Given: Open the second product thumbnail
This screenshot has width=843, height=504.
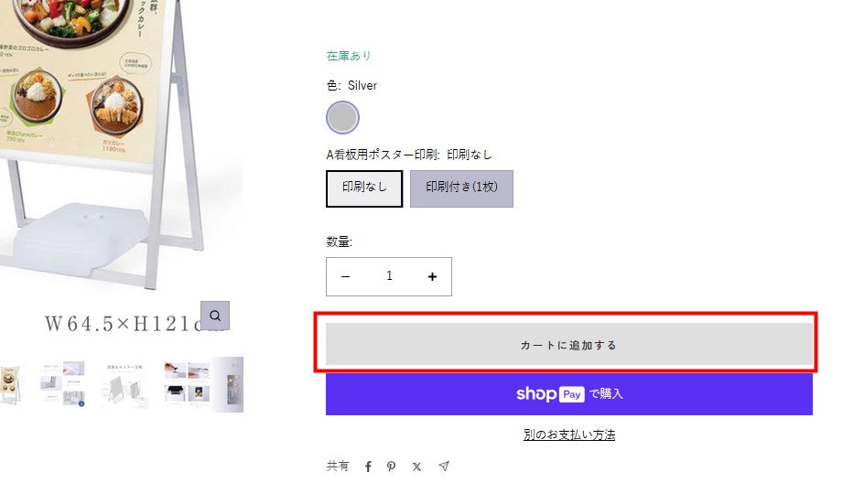Looking at the screenshot, I should pyautogui.click(x=64, y=384).
